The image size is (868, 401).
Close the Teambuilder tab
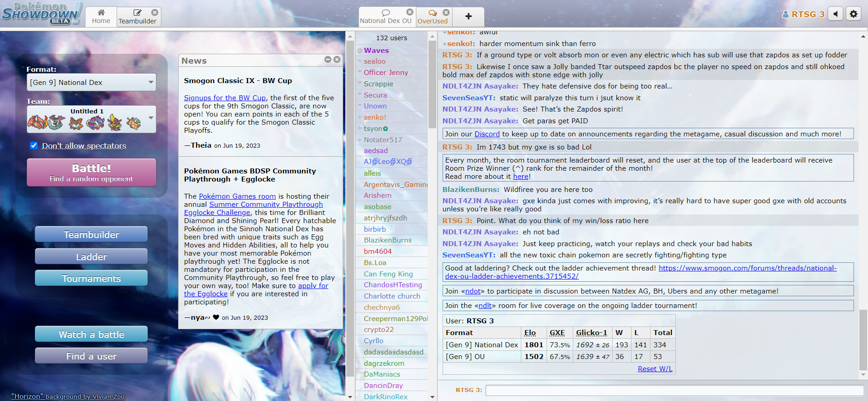tap(155, 13)
